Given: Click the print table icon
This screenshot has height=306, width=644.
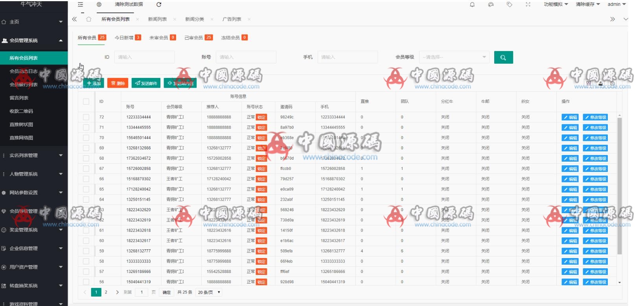Looking at the screenshot, I should (x=613, y=83).
